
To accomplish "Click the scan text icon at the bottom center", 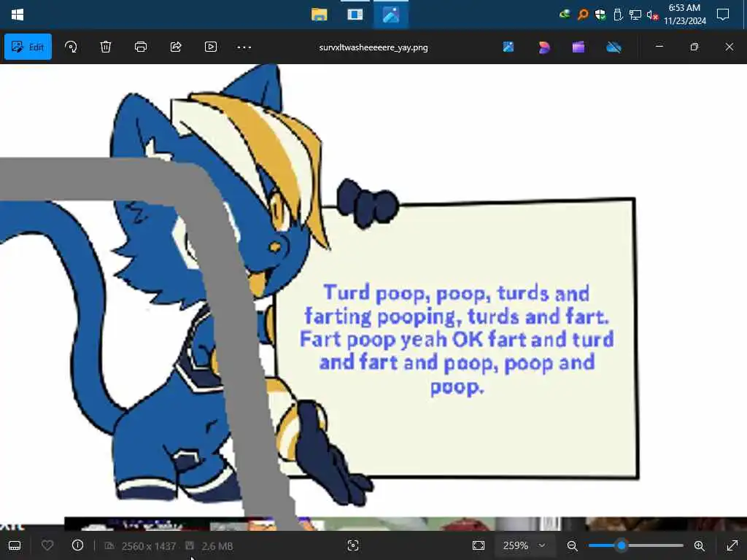I will pos(353,545).
